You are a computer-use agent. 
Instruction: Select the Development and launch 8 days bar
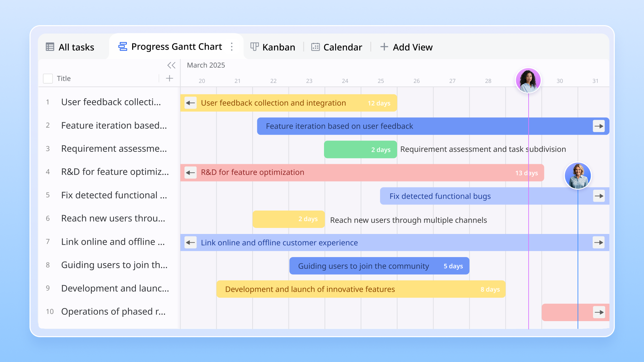361,289
